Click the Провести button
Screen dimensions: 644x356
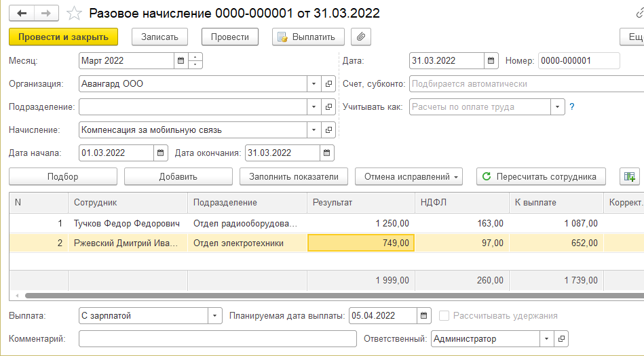click(x=230, y=37)
